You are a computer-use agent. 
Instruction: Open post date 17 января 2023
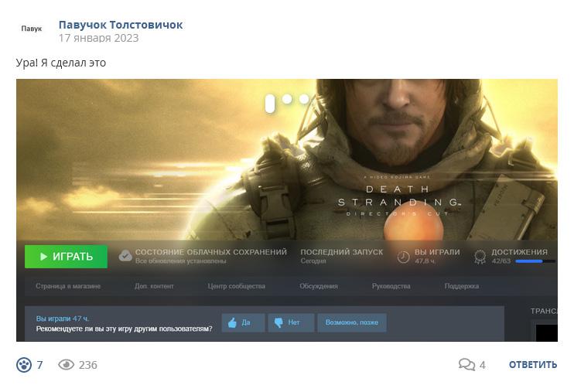tap(98, 38)
